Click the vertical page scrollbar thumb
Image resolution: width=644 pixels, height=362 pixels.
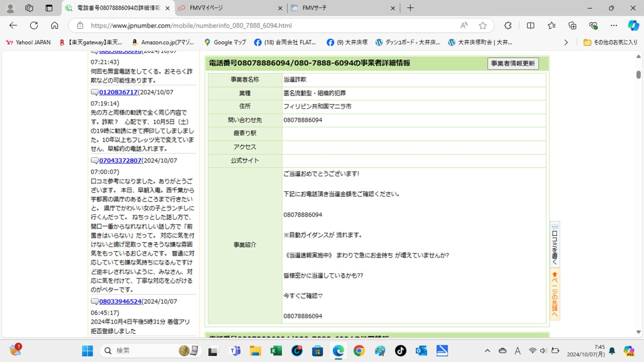point(638,75)
